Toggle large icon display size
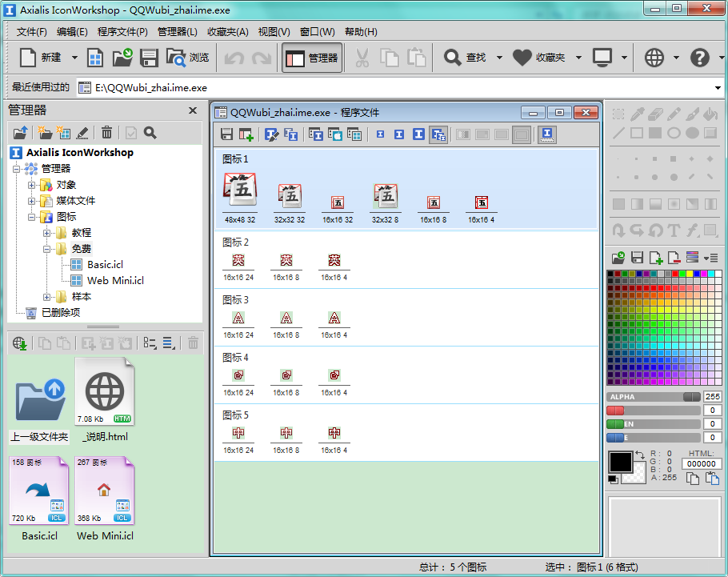 [x=418, y=134]
